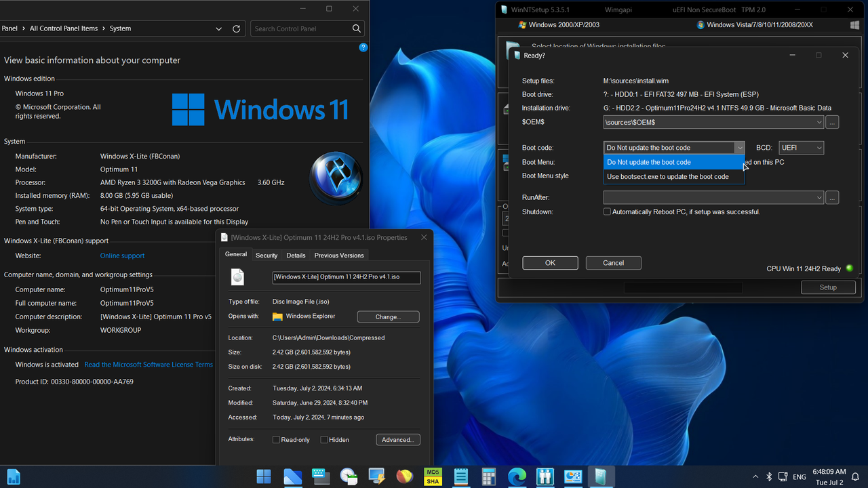Image resolution: width=868 pixels, height=488 pixels.
Task: Expand the $OEM$ path dropdown
Action: [x=818, y=122]
